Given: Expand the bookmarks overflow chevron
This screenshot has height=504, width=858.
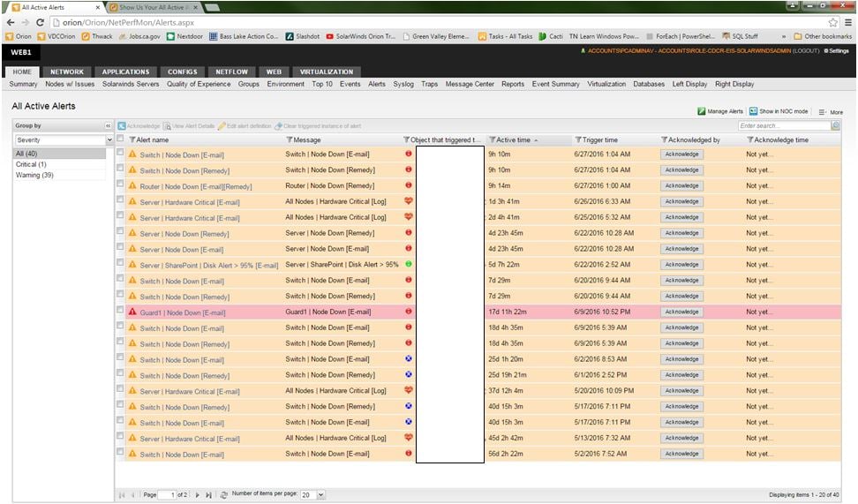Looking at the screenshot, I should pyautogui.click(x=784, y=37).
